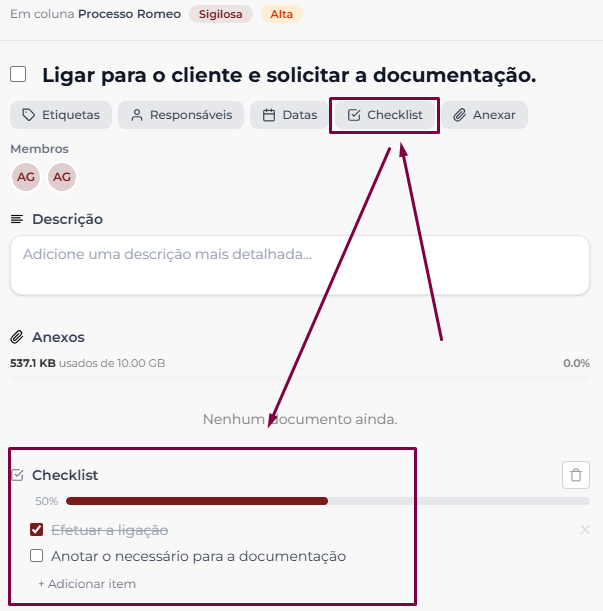
Task: Click the Alta priority tag
Action: click(x=281, y=14)
